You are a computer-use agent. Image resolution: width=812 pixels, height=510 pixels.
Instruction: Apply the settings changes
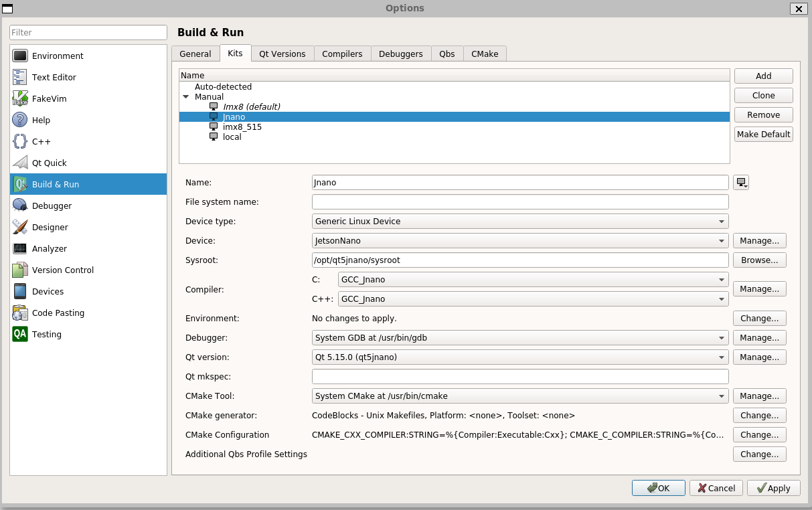point(774,489)
